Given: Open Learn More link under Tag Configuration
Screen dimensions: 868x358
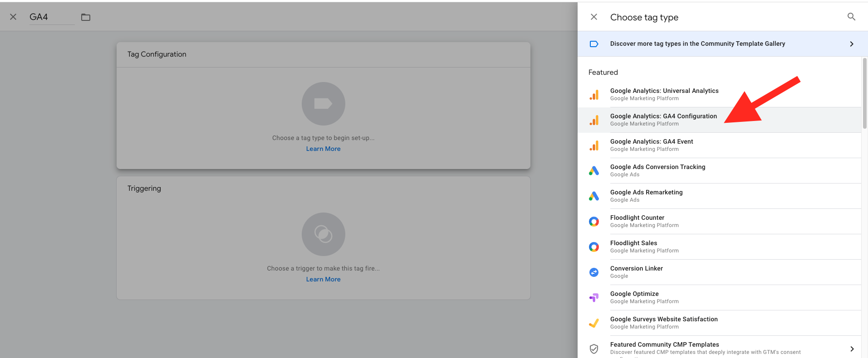Looking at the screenshot, I should [x=323, y=149].
